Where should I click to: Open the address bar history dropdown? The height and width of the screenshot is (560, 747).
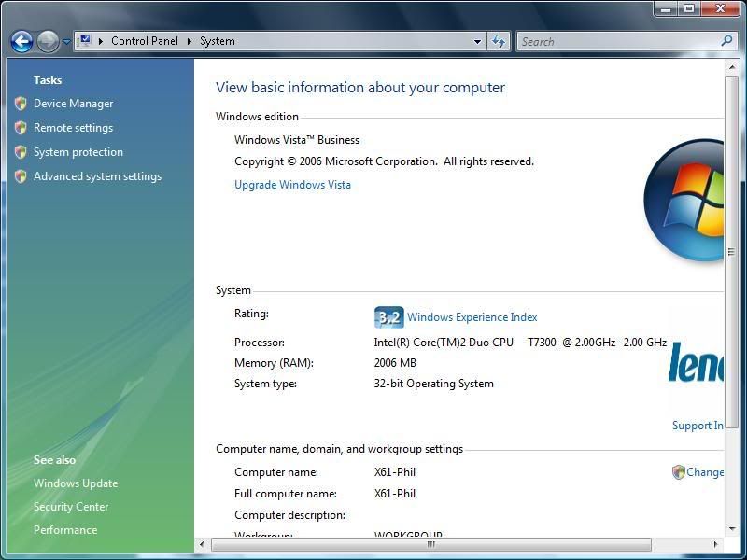pos(477,42)
